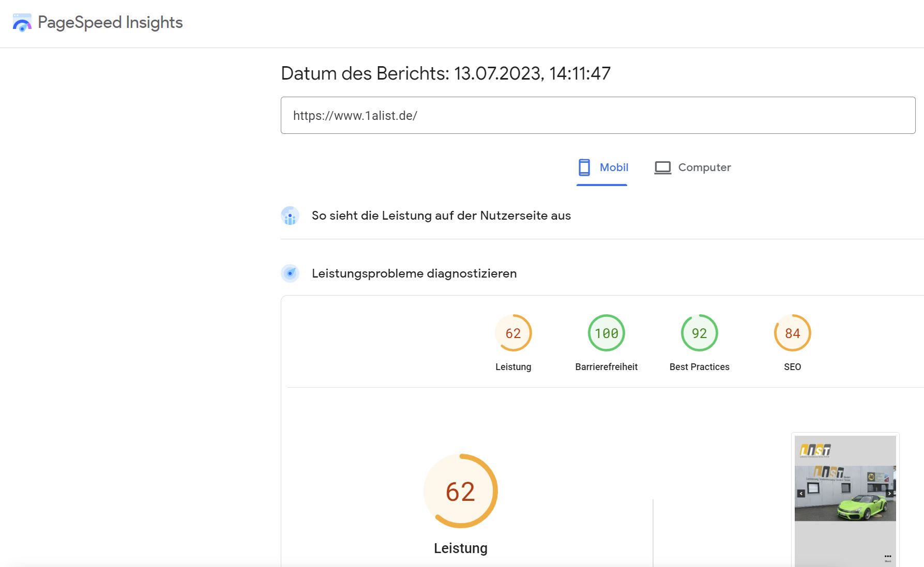
Task: Switch to the Mobil tab
Action: [x=602, y=167]
